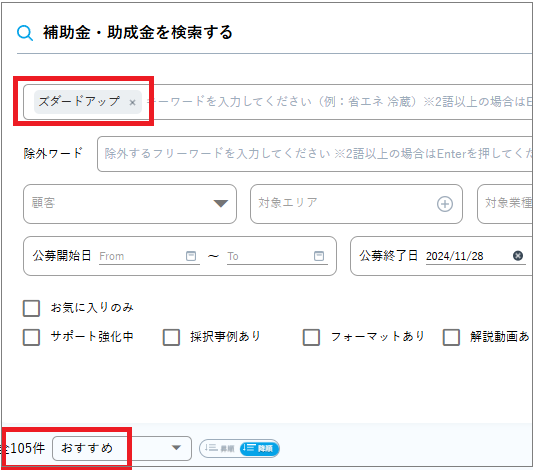Click the 公募開始日 From date field
The image size is (533, 470).
(149, 256)
